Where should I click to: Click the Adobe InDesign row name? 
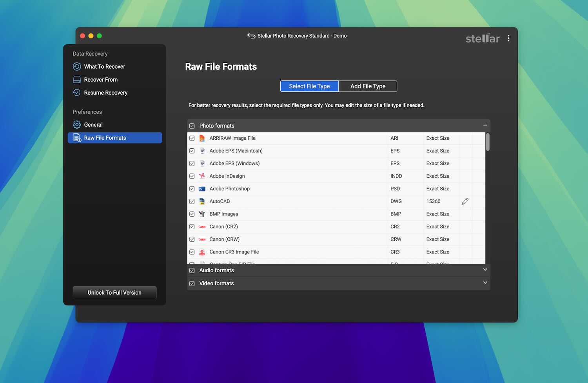coord(227,176)
